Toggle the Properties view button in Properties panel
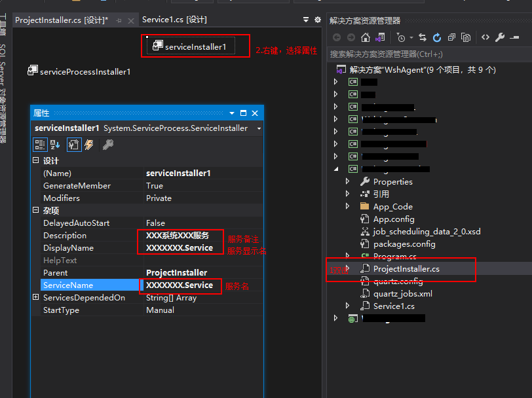 pos(74,145)
